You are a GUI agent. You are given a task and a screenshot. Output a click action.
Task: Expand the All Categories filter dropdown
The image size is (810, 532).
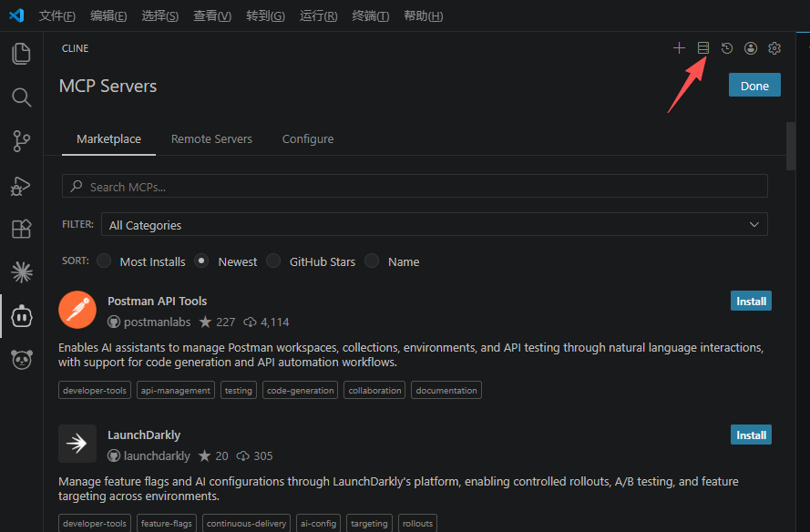point(434,225)
